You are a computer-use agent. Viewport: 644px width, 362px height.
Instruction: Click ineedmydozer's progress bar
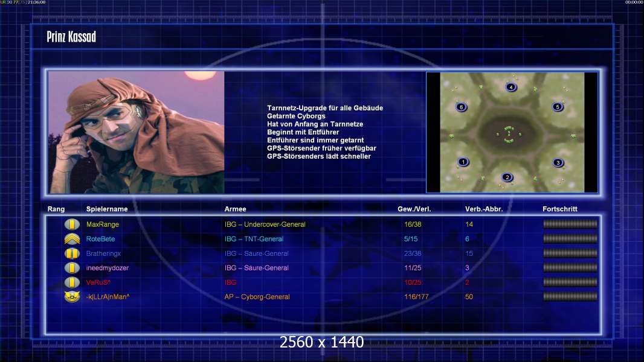pos(570,268)
